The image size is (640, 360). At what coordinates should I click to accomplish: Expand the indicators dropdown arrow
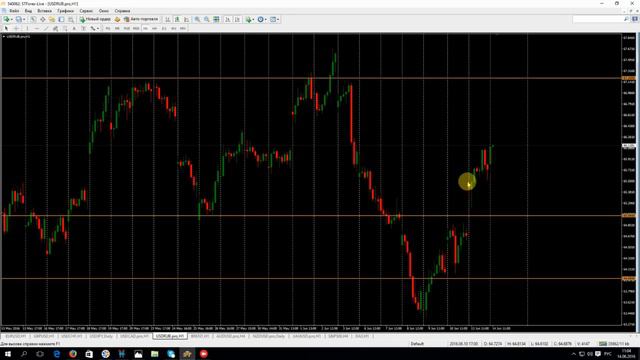click(x=253, y=19)
